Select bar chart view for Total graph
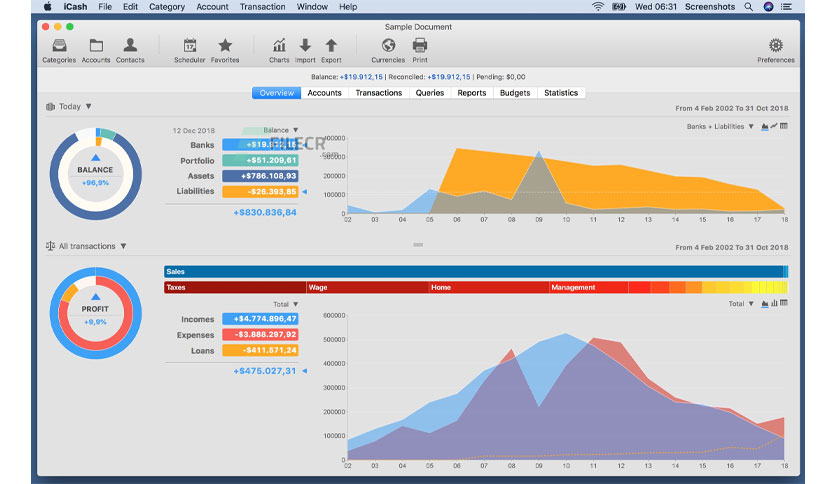This screenshot has height=484, width=836. point(774,303)
